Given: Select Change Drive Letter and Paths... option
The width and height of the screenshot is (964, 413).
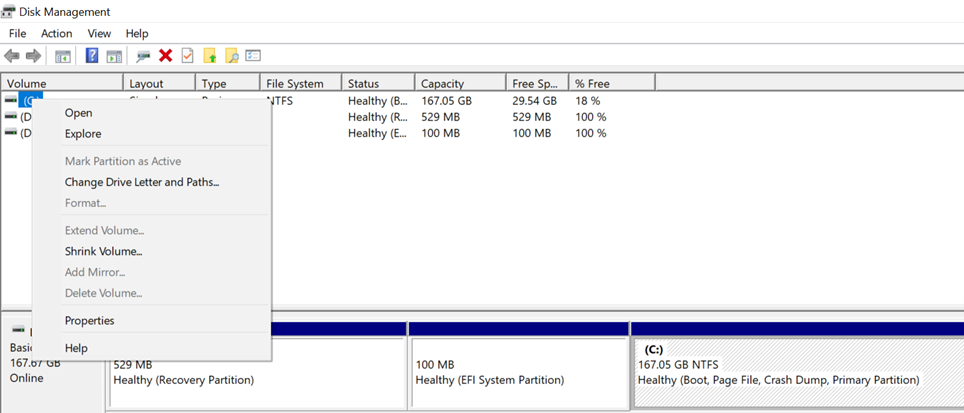Looking at the screenshot, I should coord(141,182).
